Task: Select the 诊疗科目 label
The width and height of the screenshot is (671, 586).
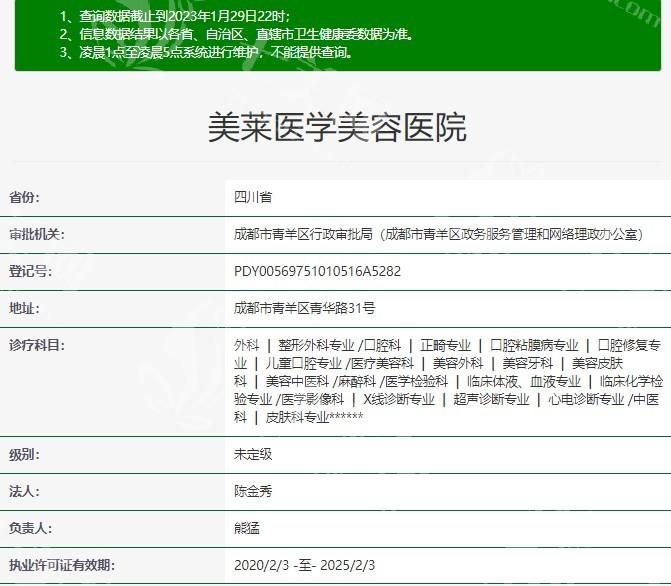Action: [x=36, y=345]
